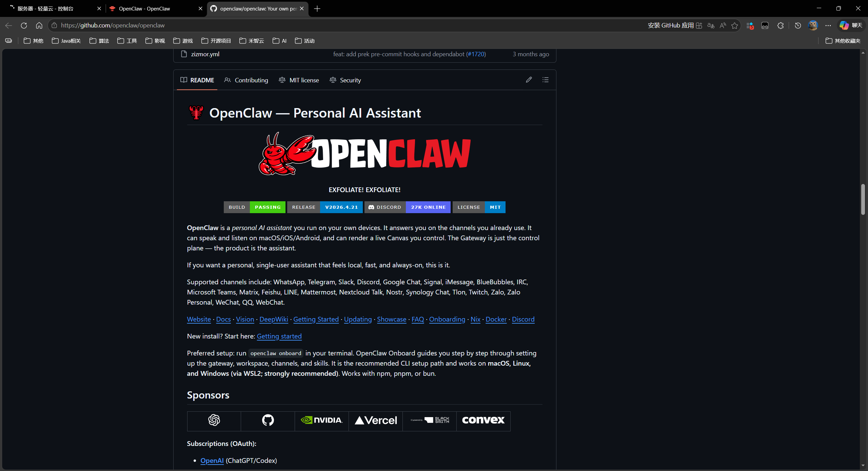
Task: Click the favorites star icon in address bar
Action: coord(734,25)
